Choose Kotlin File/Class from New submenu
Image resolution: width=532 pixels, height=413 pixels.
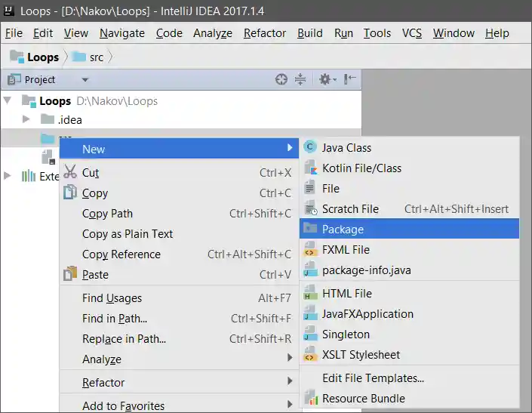(x=361, y=168)
